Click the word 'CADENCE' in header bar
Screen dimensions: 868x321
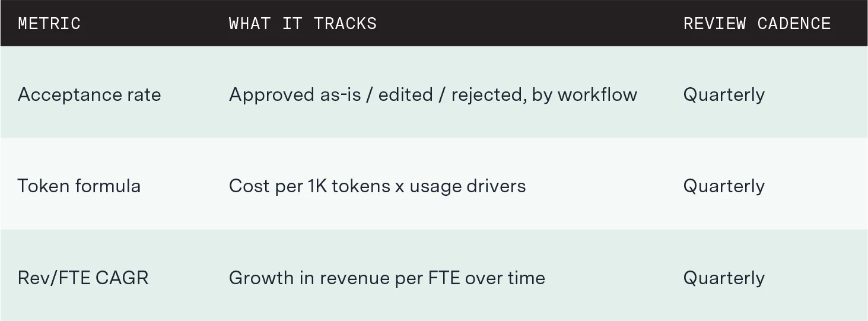pyautogui.click(x=794, y=24)
